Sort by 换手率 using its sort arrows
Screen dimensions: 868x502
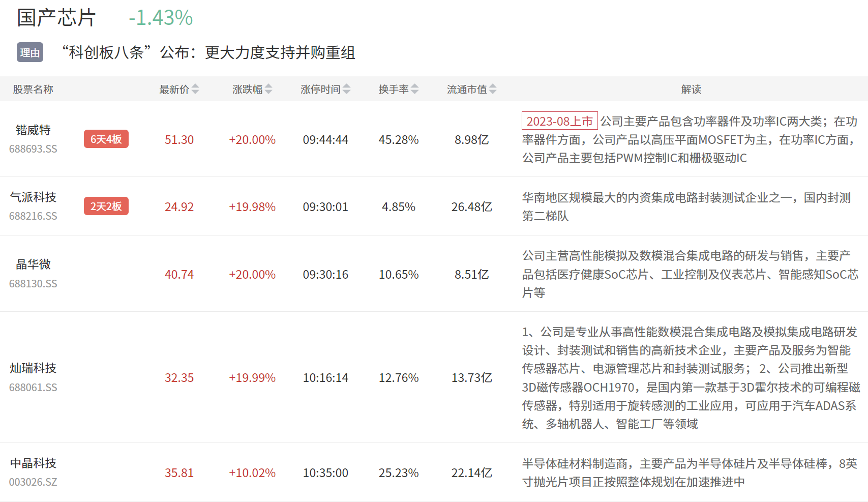(x=415, y=89)
